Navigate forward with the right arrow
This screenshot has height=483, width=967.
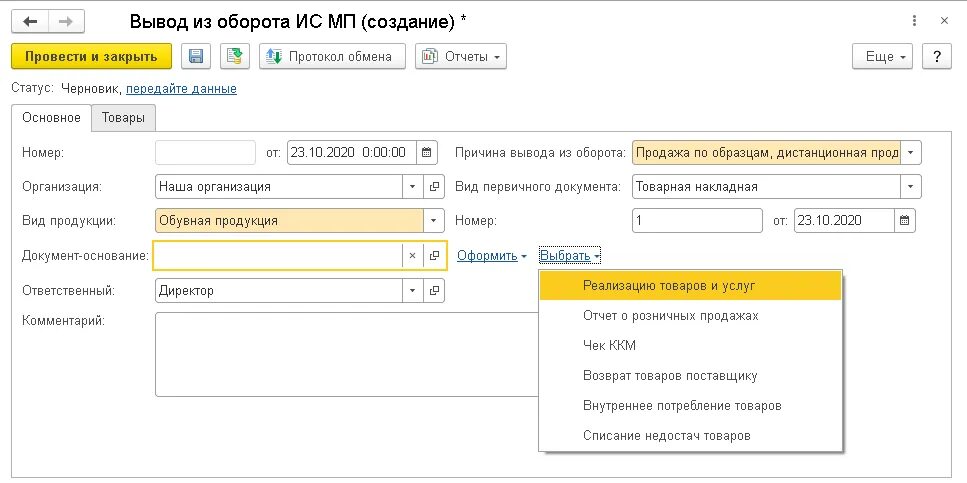click(x=66, y=20)
